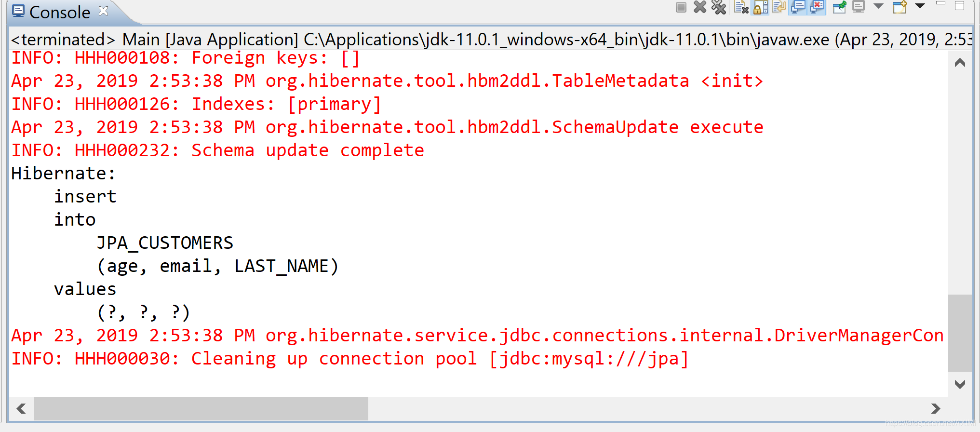Click the TableMetadata <init> log line
This screenshot has width=980, height=432.
tap(388, 81)
